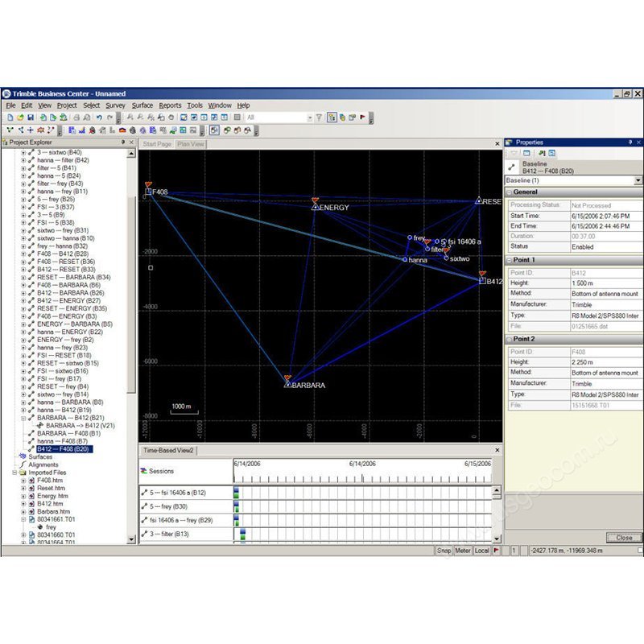Click the Redo icon in the toolbar
This screenshot has width=644, height=644.
(x=109, y=118)
